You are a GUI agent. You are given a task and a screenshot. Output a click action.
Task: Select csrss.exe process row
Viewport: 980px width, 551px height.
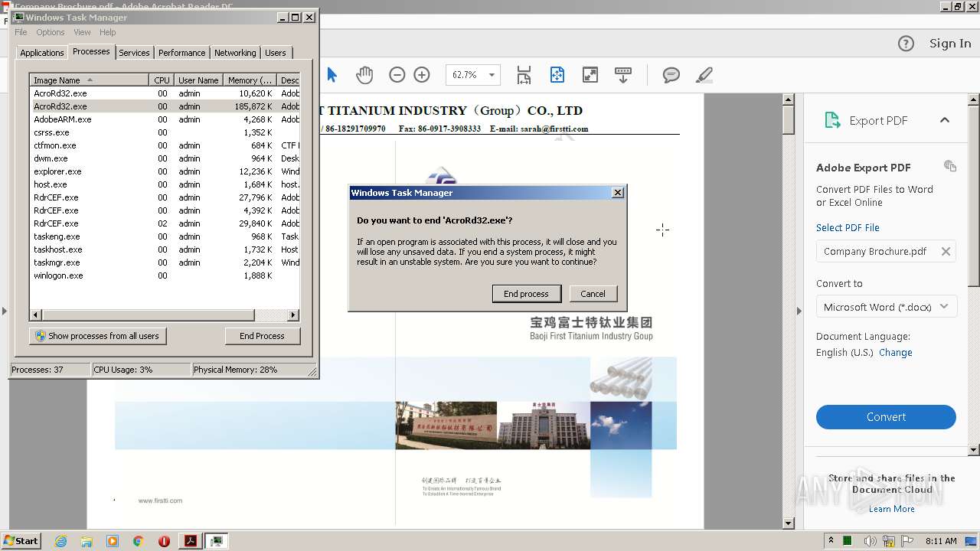(165, 132)
